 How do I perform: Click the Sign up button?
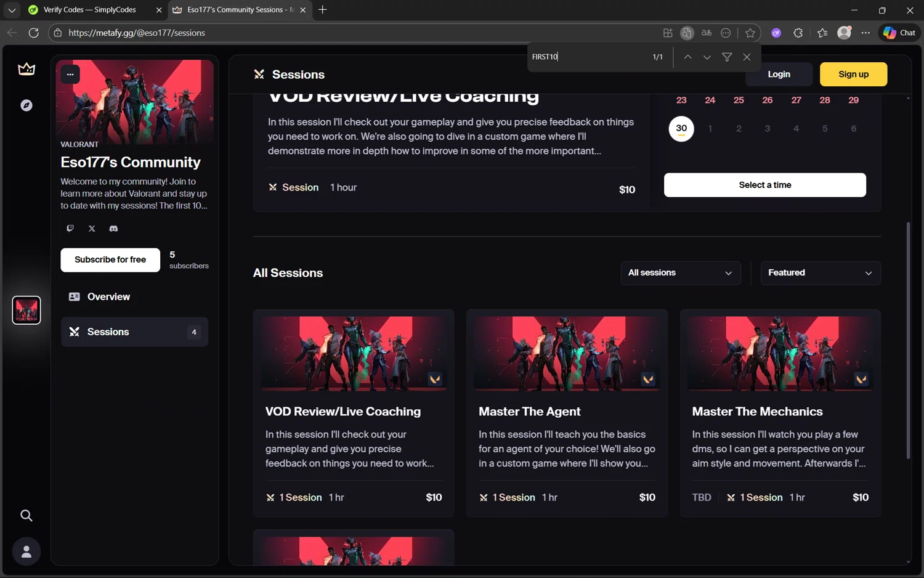[853, 74]
